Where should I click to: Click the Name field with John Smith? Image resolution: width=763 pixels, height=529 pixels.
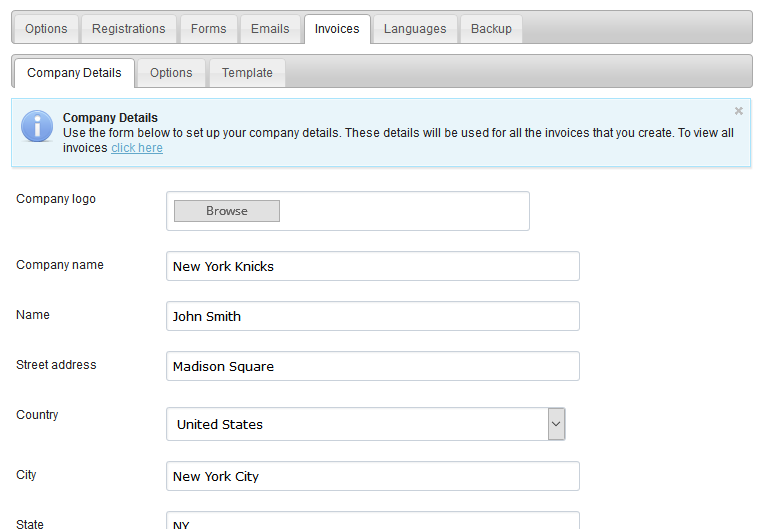[373, 316]
